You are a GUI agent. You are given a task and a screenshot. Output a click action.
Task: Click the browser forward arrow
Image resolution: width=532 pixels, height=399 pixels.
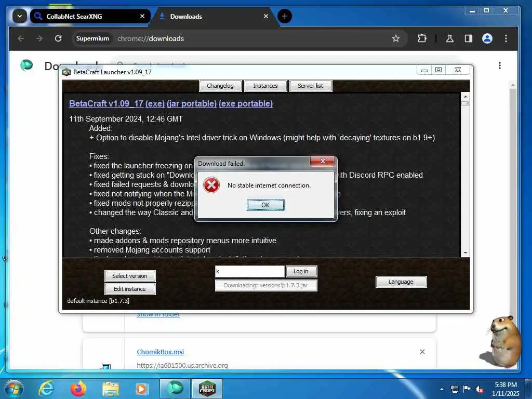[39, 38]
